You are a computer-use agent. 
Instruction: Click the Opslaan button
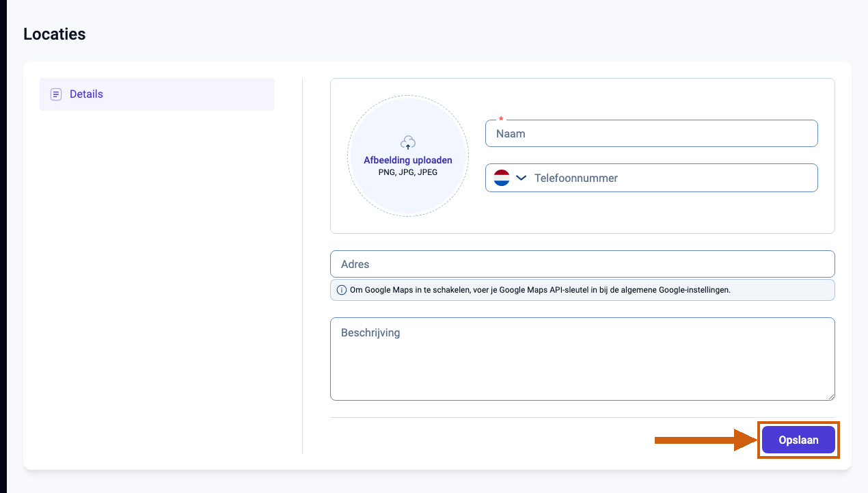tap(798, 440)
